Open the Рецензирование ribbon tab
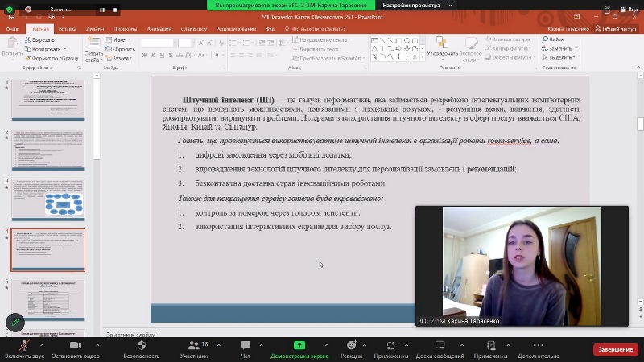 click(236, 29)
